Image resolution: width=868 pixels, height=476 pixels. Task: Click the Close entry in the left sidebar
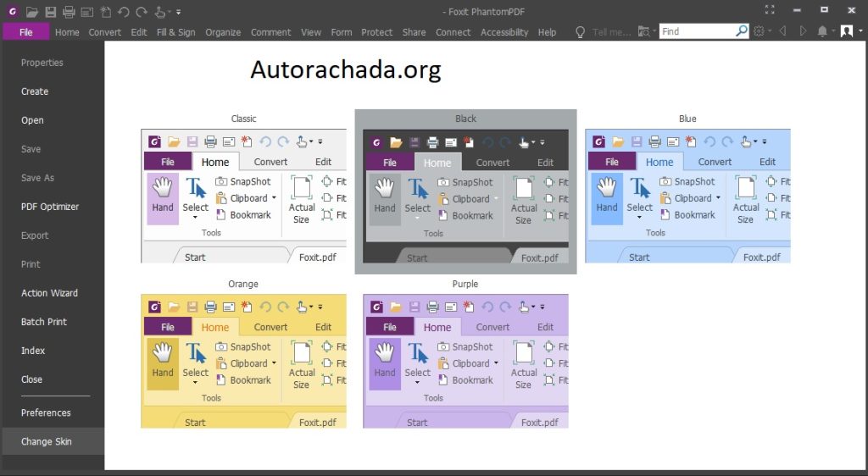[31, 379]
